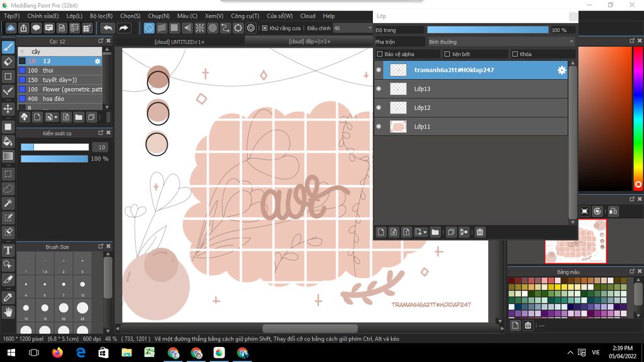
Task: Hide layer Lớp11
Action: pos(379,126)
